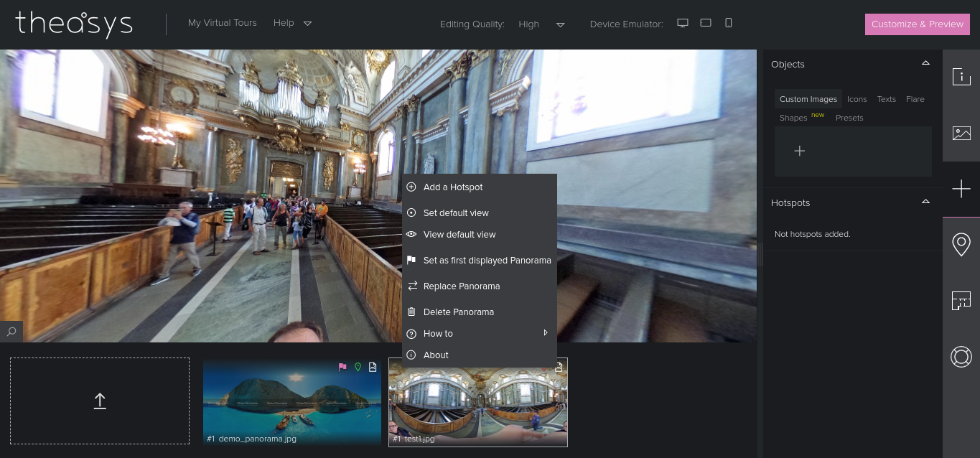Click image file icon on test1.jpg thumbnail

pos(559,367)
